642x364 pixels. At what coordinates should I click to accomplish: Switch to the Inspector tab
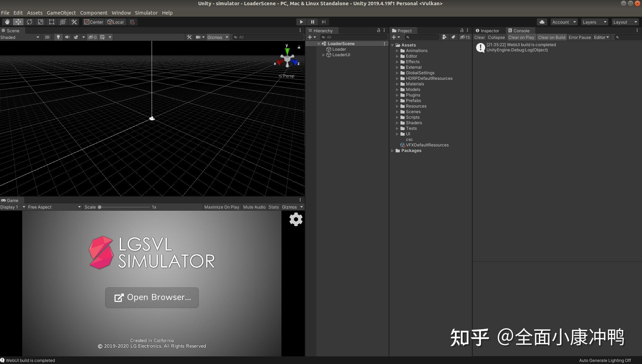[x=488, y=31]
